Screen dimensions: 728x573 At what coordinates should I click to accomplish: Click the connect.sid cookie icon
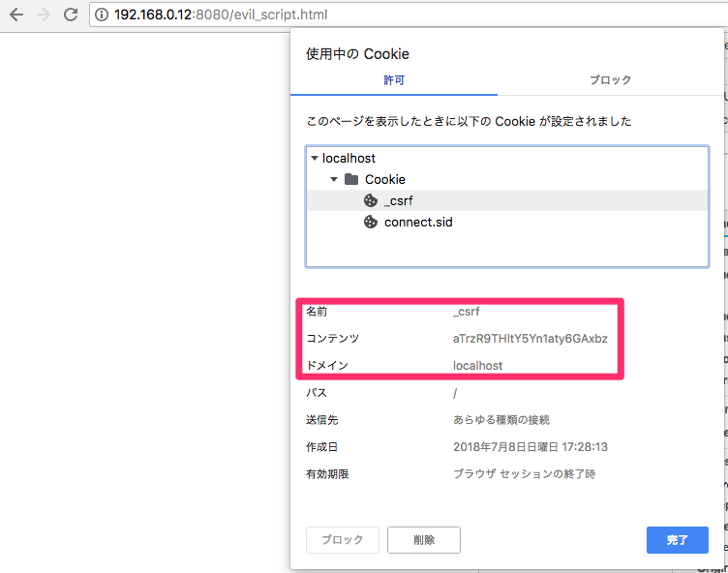pos(371,222)
